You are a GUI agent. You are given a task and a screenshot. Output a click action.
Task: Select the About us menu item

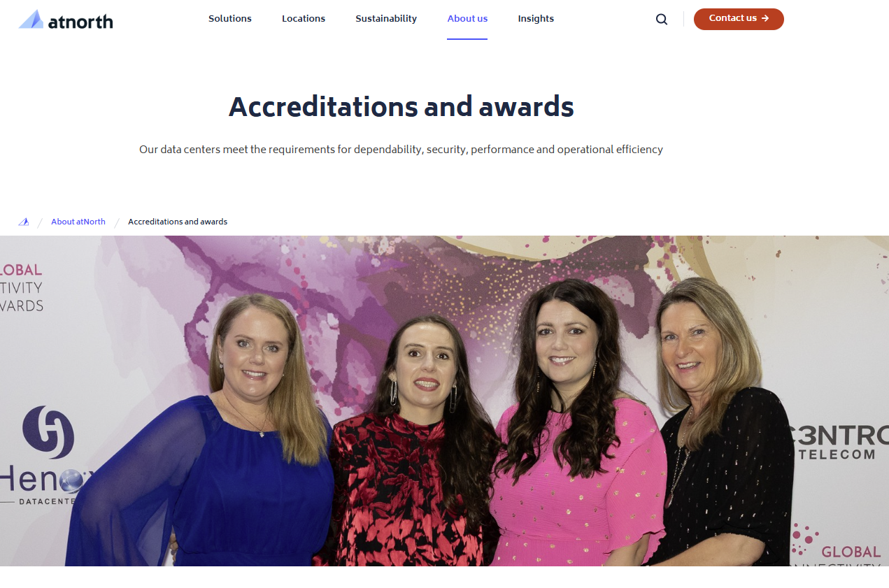point(467,19)
